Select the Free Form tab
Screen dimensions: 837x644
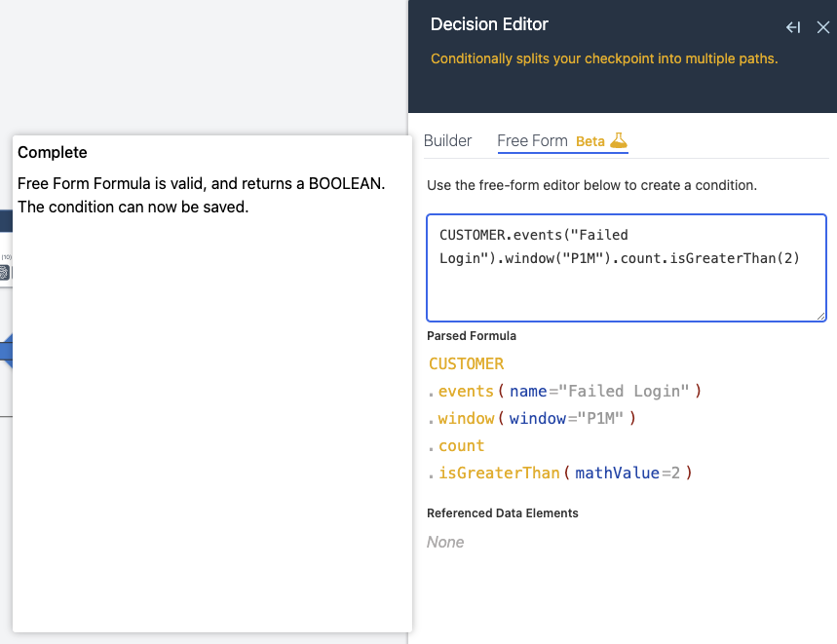(532, 141)
